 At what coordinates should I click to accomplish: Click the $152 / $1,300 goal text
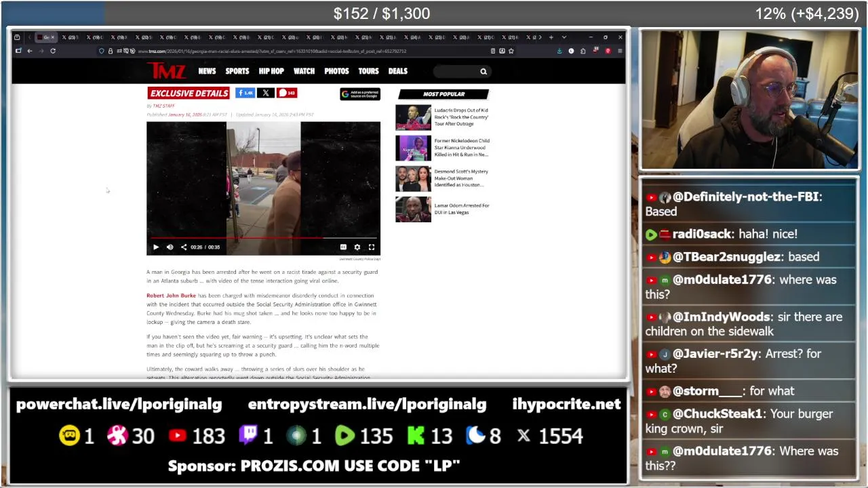click(381, 14)
